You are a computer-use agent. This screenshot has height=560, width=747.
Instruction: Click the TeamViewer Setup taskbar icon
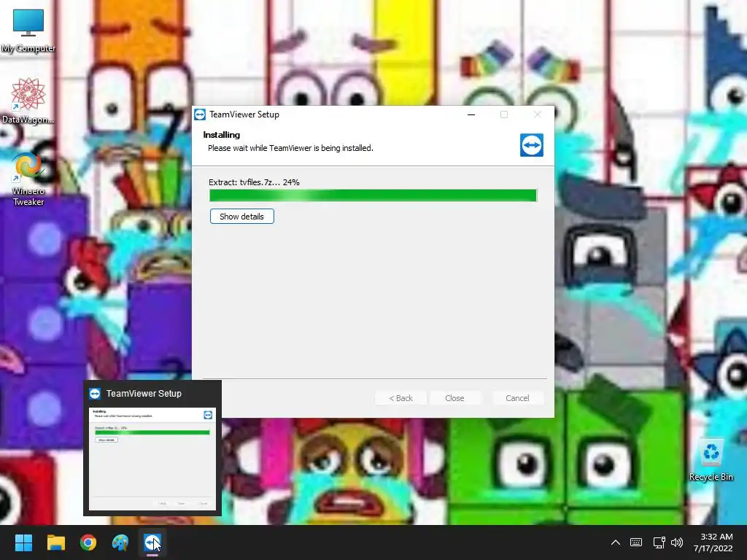(152, 542)
